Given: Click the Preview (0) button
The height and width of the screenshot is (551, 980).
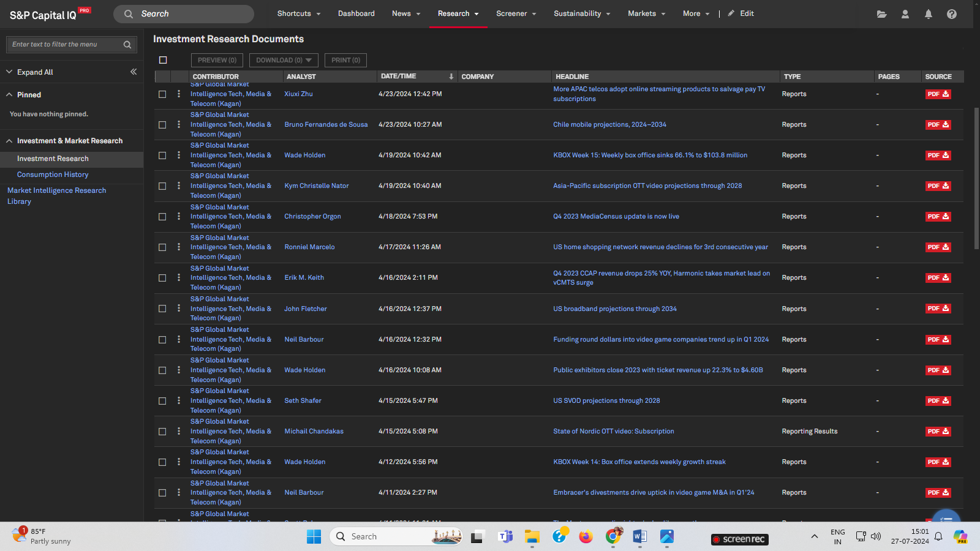Looking at the screenshot, I should (217, 60).
